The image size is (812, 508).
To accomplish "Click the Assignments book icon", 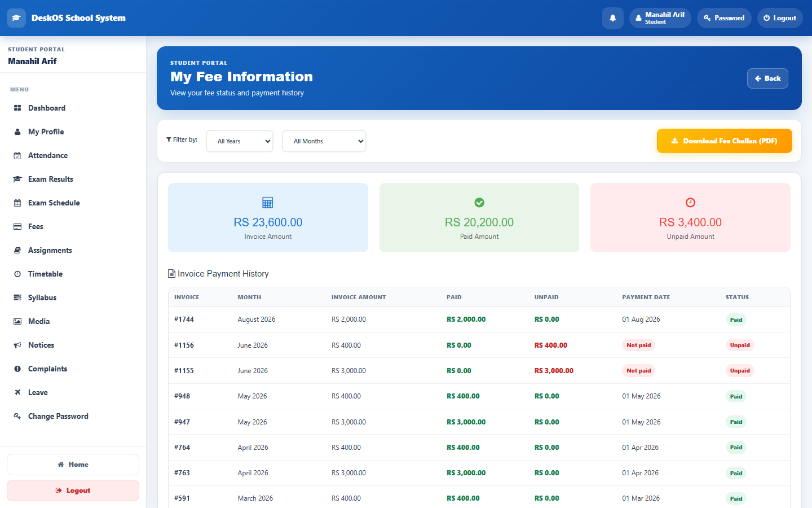I will coord(17,250).
